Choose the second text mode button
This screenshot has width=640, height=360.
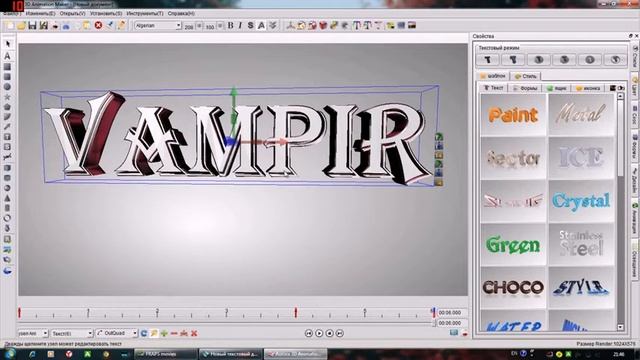[513, 60]
